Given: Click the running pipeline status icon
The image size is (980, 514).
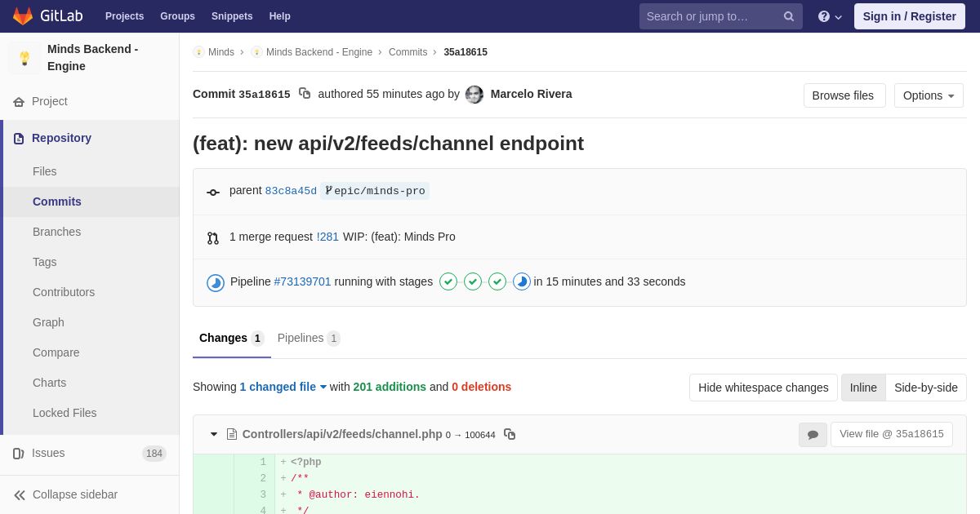Looking at the screenshot, I should [216, 282].
